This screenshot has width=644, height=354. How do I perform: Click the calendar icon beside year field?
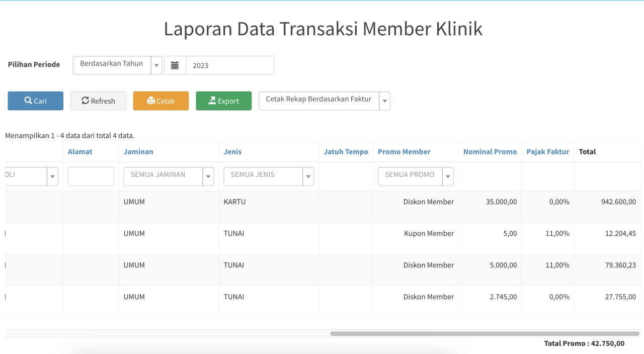click(x=175, y=65)
